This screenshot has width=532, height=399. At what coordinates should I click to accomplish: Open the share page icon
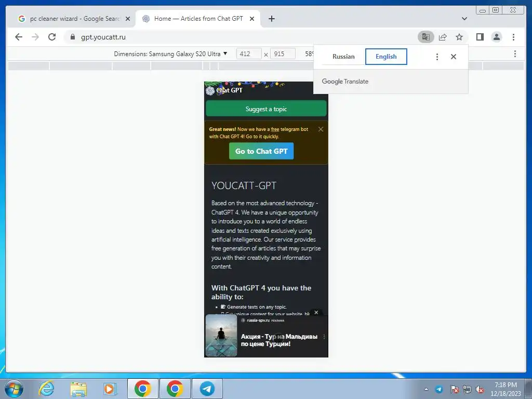443,37
